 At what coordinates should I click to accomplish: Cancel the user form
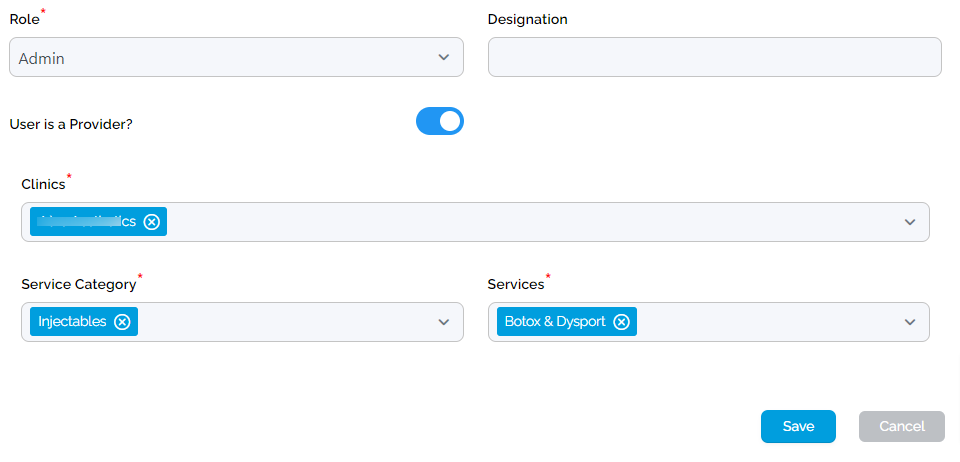(x=901, y=426)
